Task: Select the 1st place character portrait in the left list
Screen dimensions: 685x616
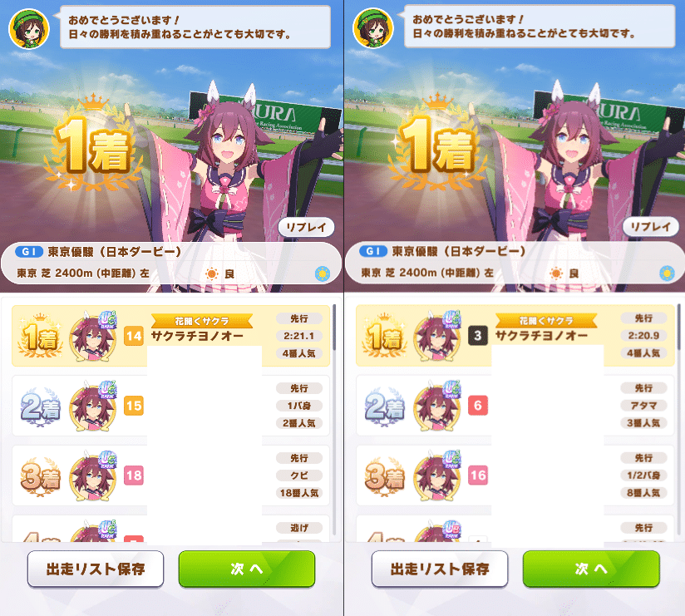Action: (x=92, y=337)
